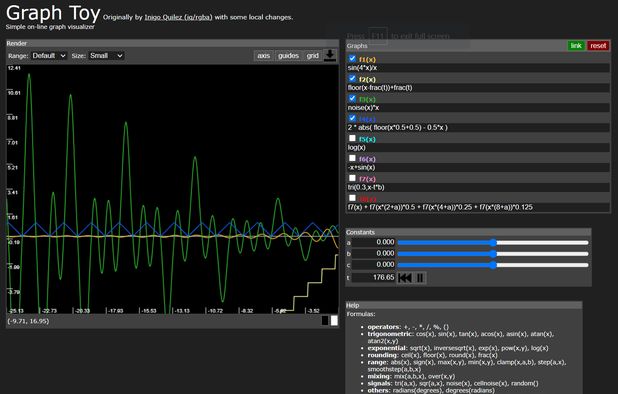This screenshot has width=618, height=394.
Task: Click the slider for constant b
Action: tap(493, 254)
